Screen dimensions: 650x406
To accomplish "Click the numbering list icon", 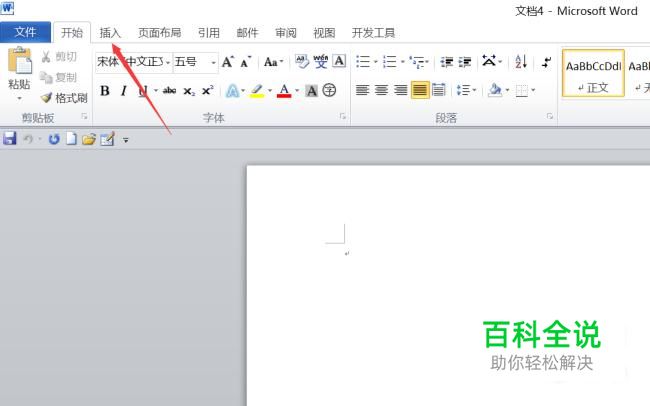I will tap(389, 62).
